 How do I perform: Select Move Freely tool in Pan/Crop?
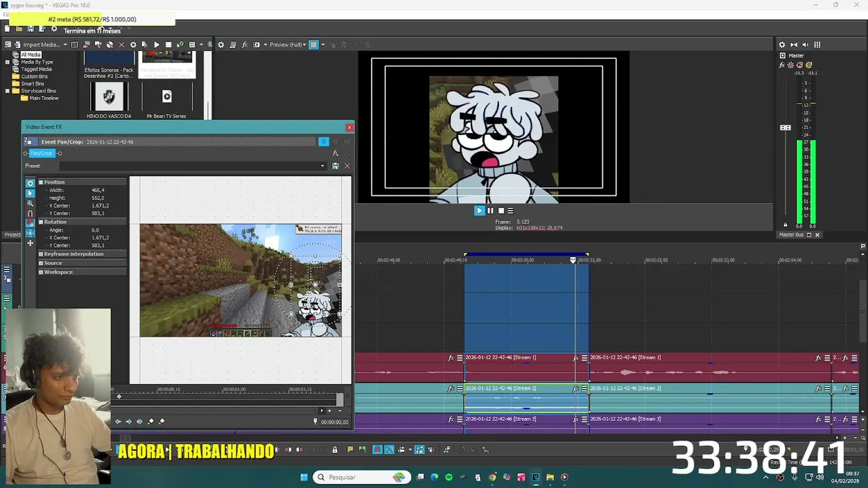(30, 243)
